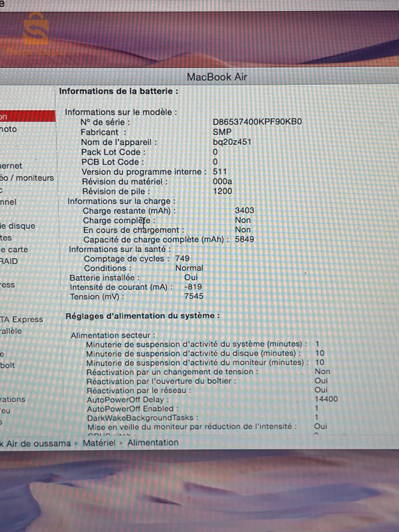Viewport: 399px width, 532px height.
Task: Click 'Capacité de charge complète (mAh)' label
Action: coord(156,239)
